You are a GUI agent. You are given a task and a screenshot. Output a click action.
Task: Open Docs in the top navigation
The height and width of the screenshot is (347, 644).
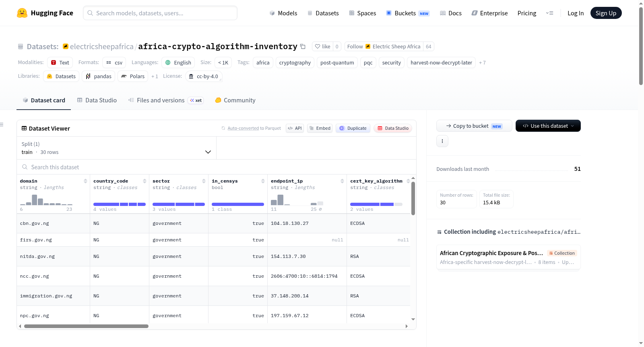450,13
